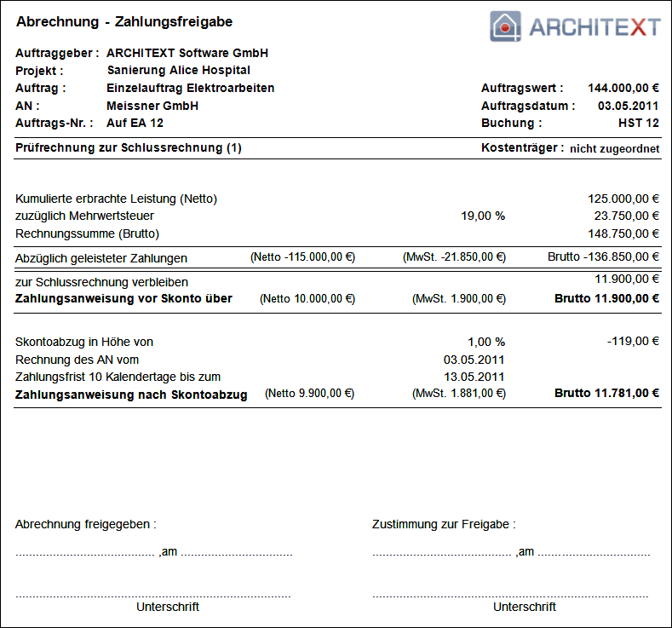Click net amount 125.000,00 €
This screenshot has height=628, width=672.
[x=623, y=199]
